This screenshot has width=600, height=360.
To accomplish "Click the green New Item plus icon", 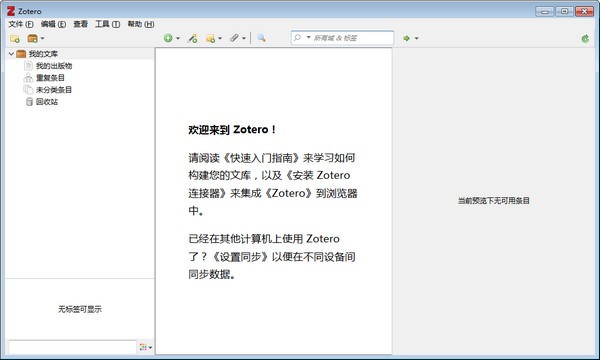I will (x=168, y=38).
